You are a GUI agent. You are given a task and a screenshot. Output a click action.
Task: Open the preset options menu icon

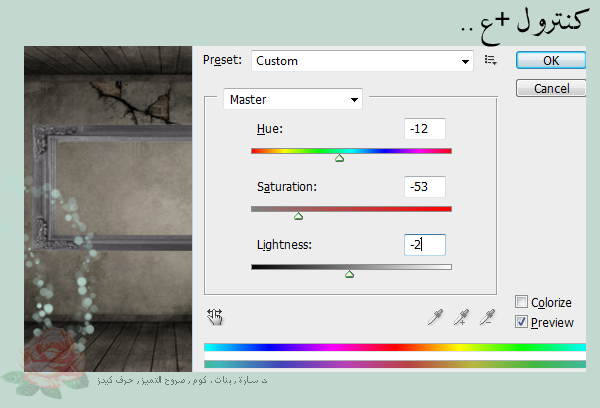tap(490, 61)
